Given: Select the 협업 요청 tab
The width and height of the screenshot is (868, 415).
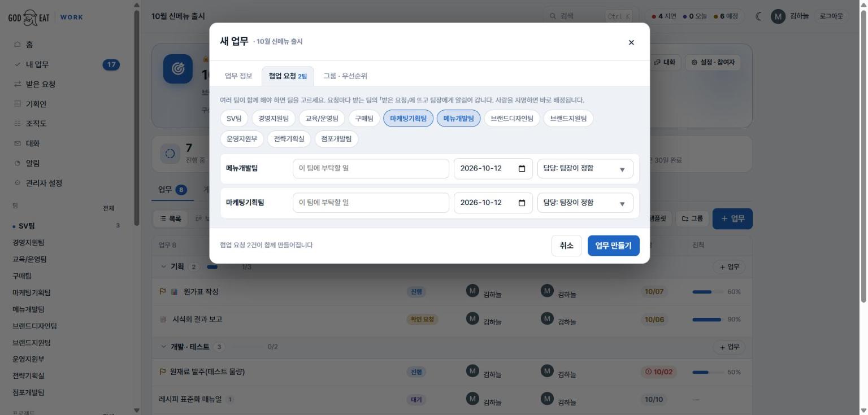Looking at the screenshot, I should pyautogui.click(x=288, y=76).
